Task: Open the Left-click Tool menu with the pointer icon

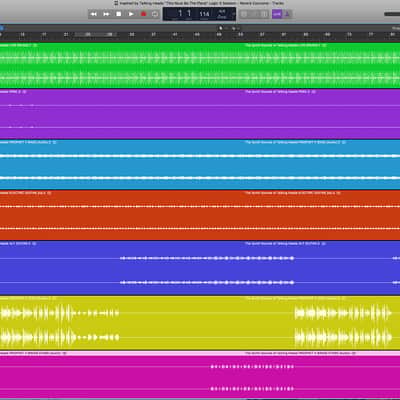Action: click(222, 28)
